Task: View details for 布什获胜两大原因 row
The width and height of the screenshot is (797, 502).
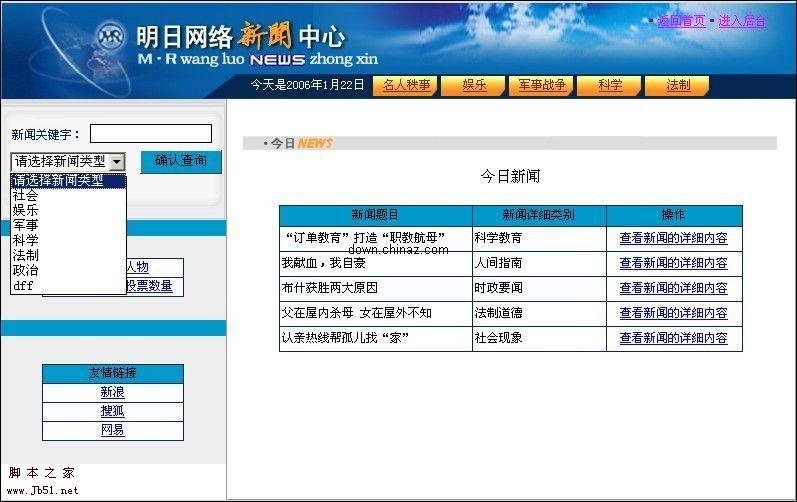Action: [673, 288]
